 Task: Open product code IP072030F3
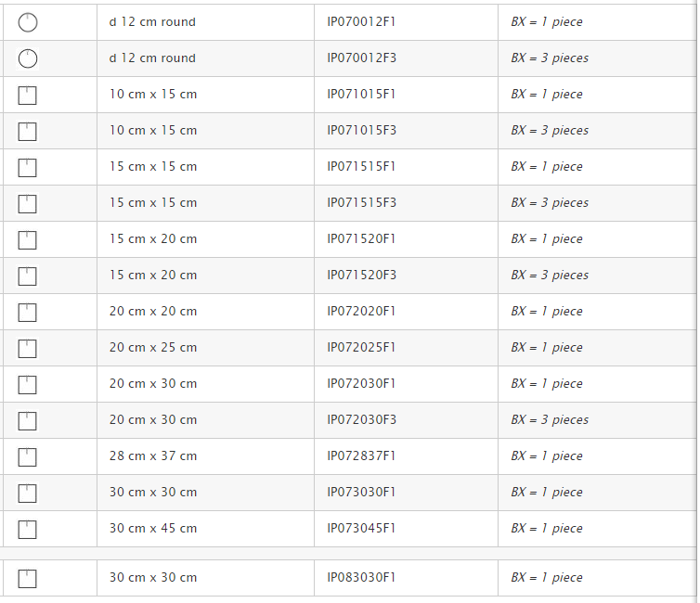[x=362, y=420]
